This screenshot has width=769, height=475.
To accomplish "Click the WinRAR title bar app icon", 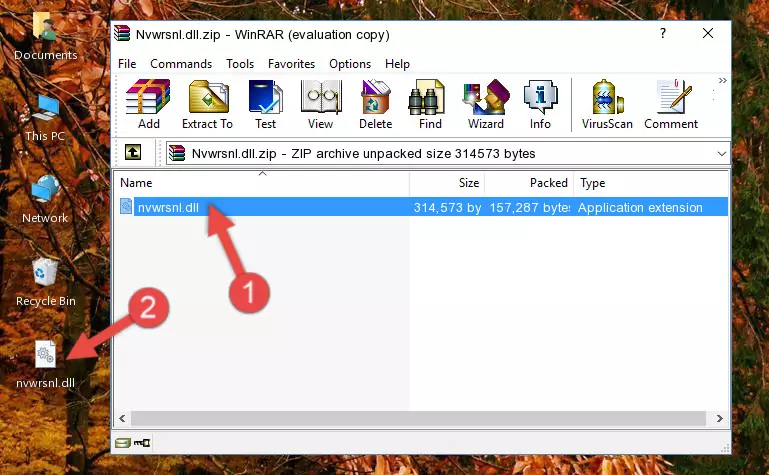I will (x=122, y=33).
